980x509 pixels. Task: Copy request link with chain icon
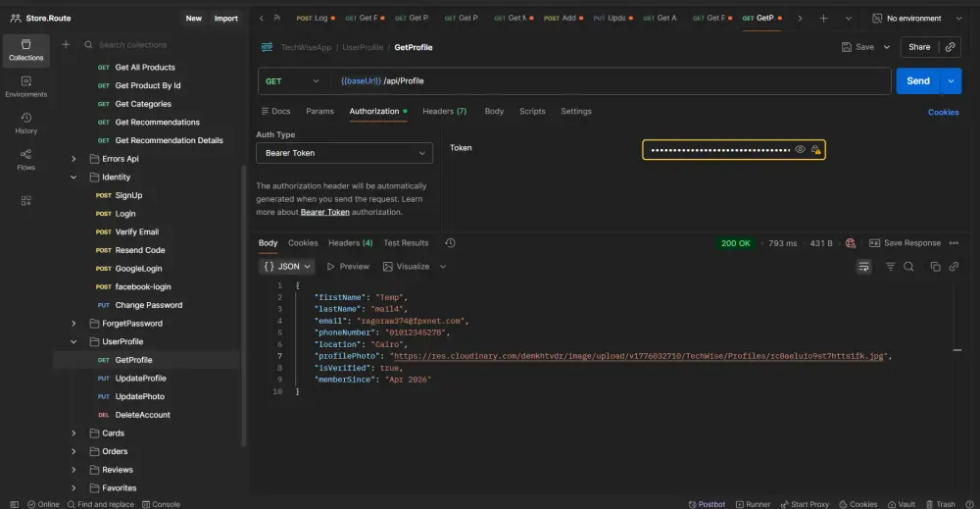950,47
